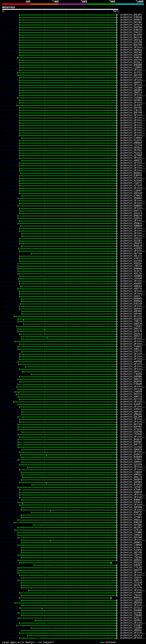Click the white query length bar
The width and height of the screenshot is (146, 644).
(60, 9)
